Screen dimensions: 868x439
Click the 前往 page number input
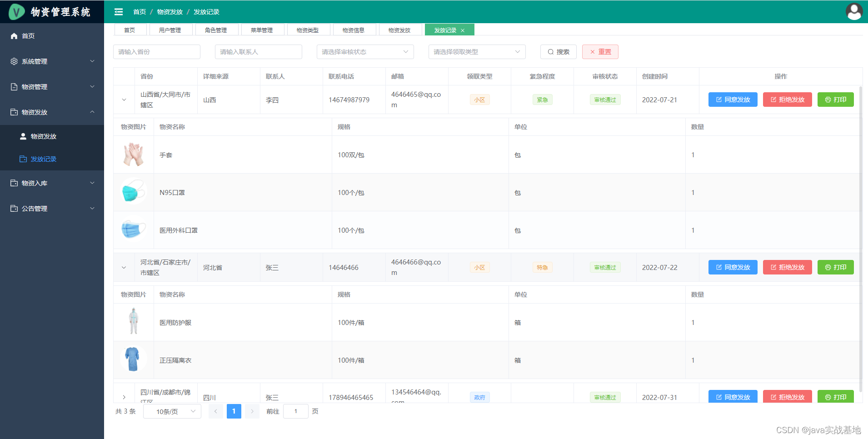(x=296, y=411)
